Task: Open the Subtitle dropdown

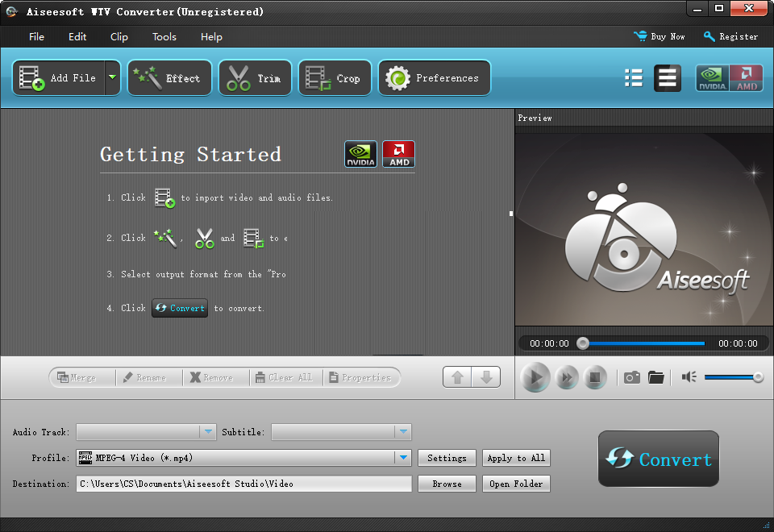Action: (x=404, y=432)
